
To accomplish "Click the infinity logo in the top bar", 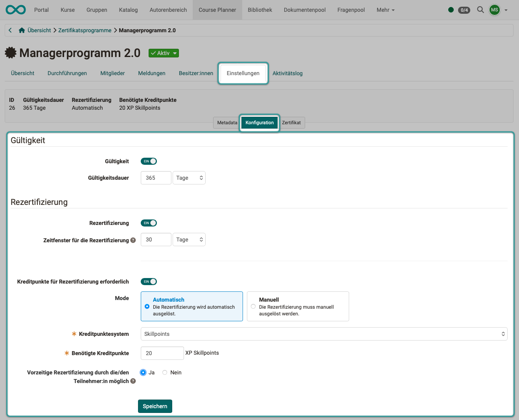I will (x=15, y=10).
